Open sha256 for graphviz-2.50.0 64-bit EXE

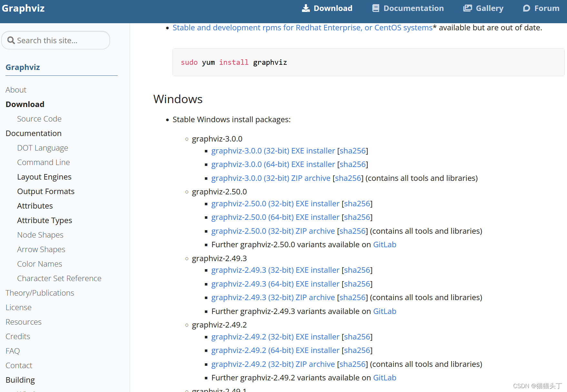click(x=357, y=217)
